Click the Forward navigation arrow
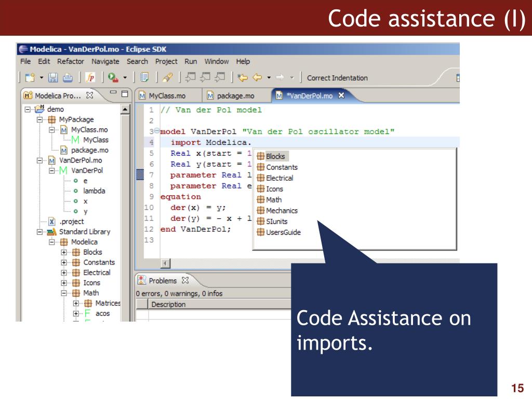Viewport: 532px width, 399px height. [280, 78]
